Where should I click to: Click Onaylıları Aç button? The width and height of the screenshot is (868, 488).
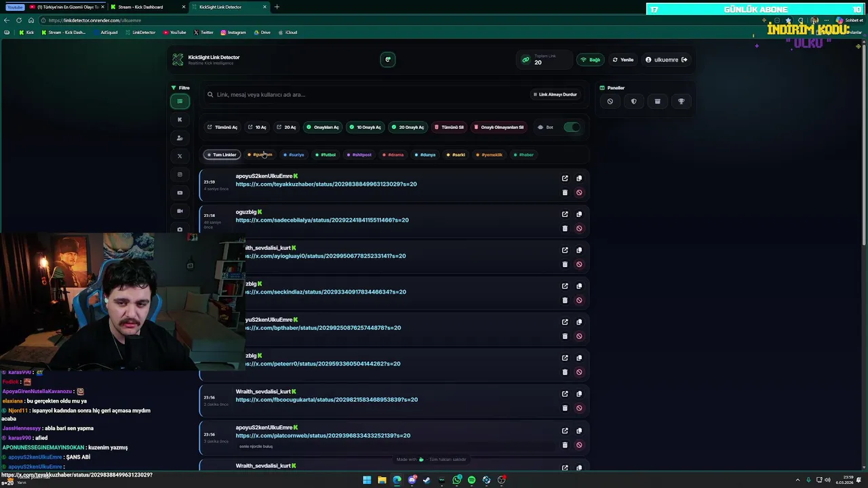tap(323, 127)
